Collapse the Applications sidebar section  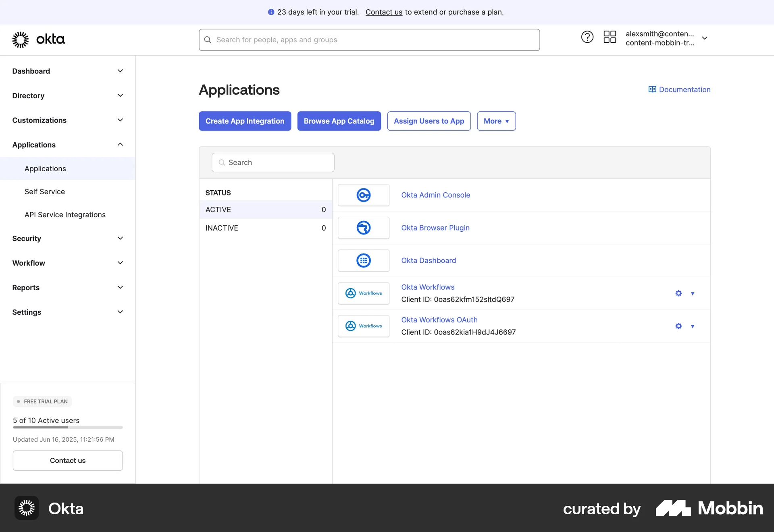pyautogui.click(x=120, y=144)
